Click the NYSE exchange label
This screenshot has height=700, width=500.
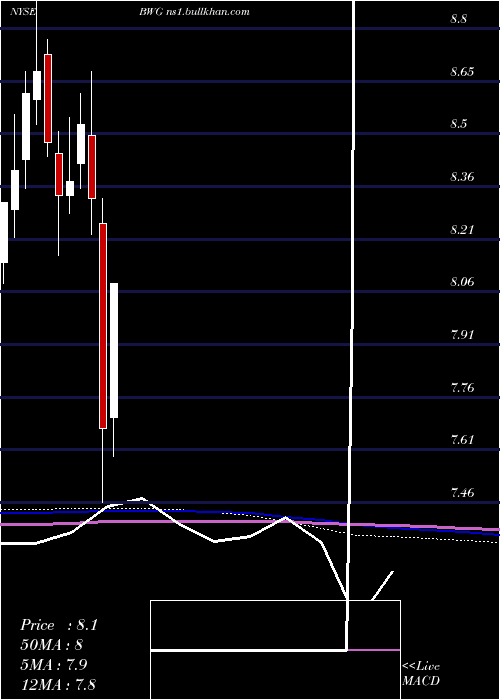[22, 12]
